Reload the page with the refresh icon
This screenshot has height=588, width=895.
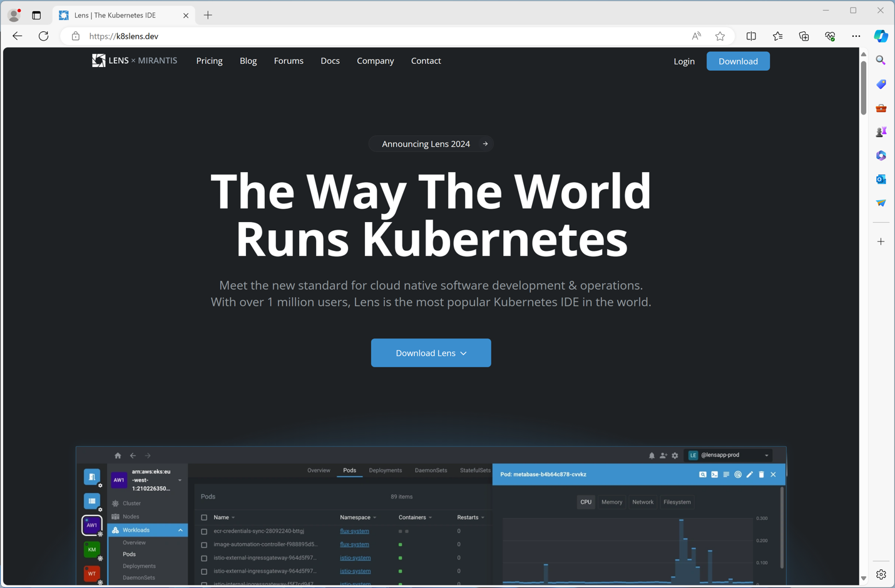43,36
